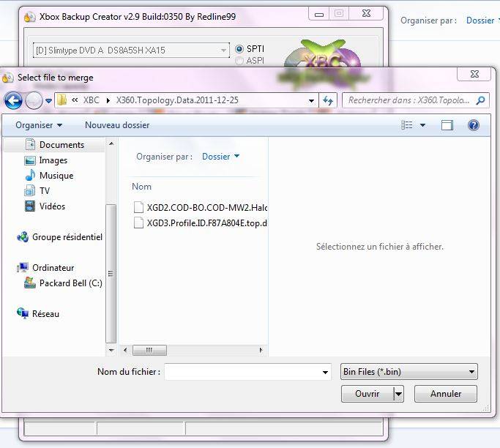Screen dimensions: 500x448
Task: Select X360.Topology.Data.2011-12-25 breadcrumb
Action: pyautogui.click(x=177, y=100)
